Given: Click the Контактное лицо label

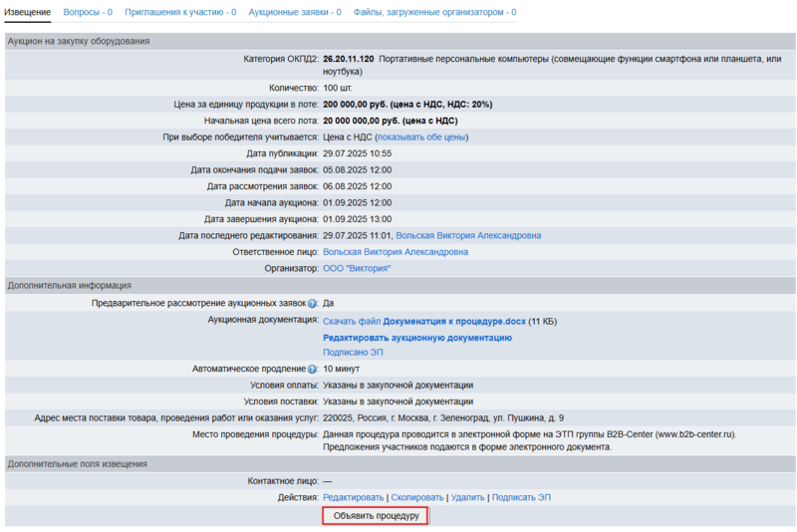Looking at the screenshot, I should pyautogui.click(x=283, y=481).
